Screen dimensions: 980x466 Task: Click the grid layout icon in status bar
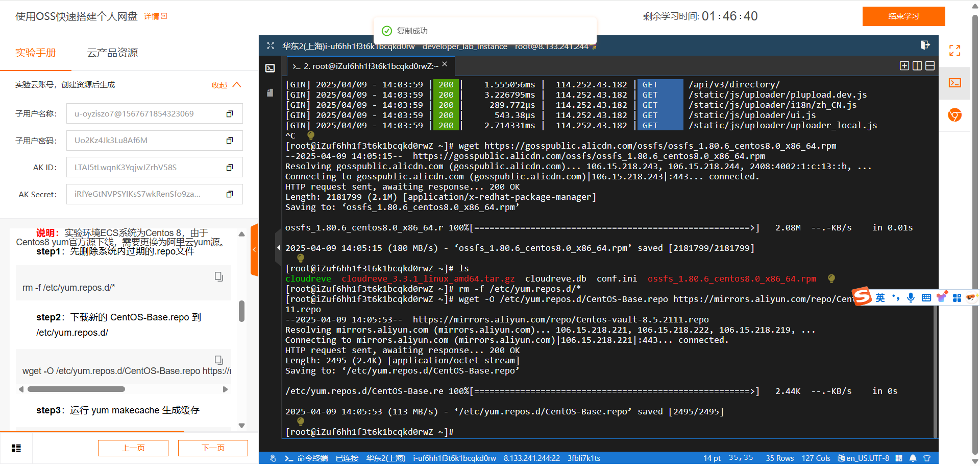pos(899,458)
